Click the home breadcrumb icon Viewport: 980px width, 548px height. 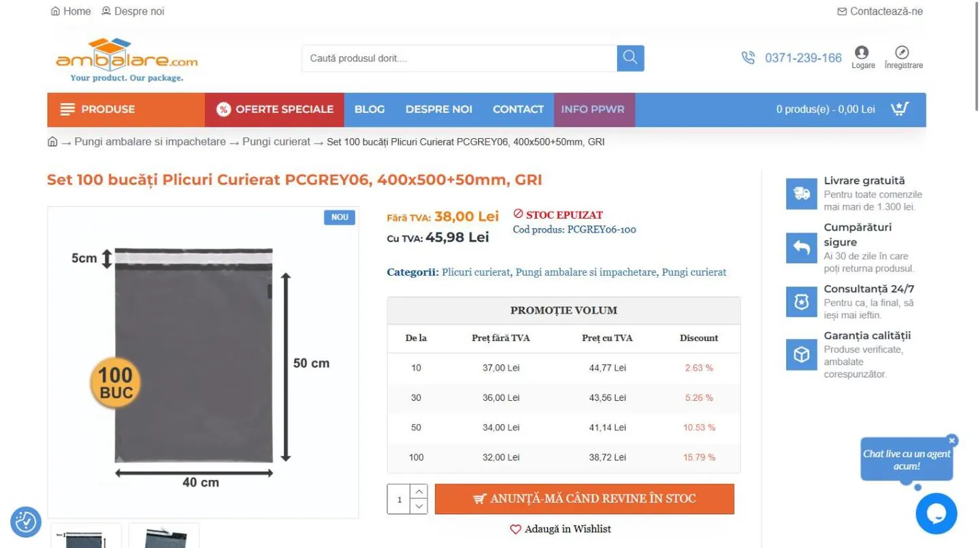(52, 142)
